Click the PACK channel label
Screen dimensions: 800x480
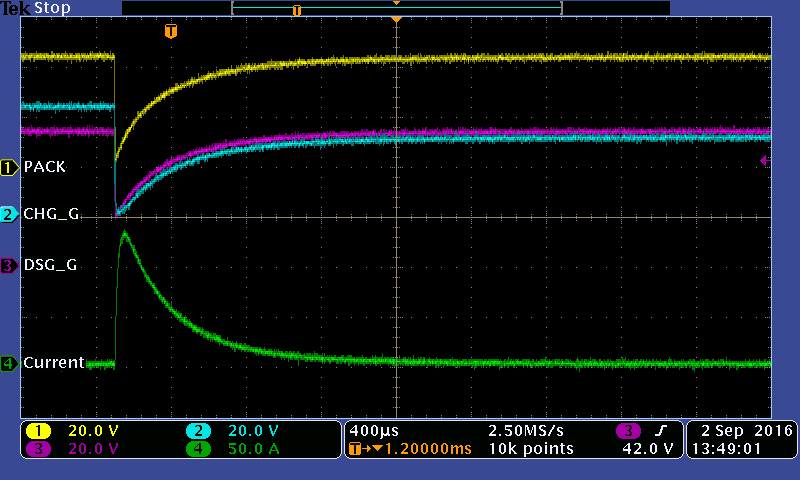pos(45,167)
